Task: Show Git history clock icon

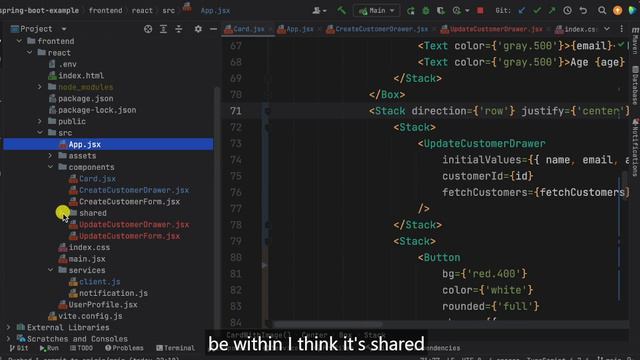Action: pos(567,11)
